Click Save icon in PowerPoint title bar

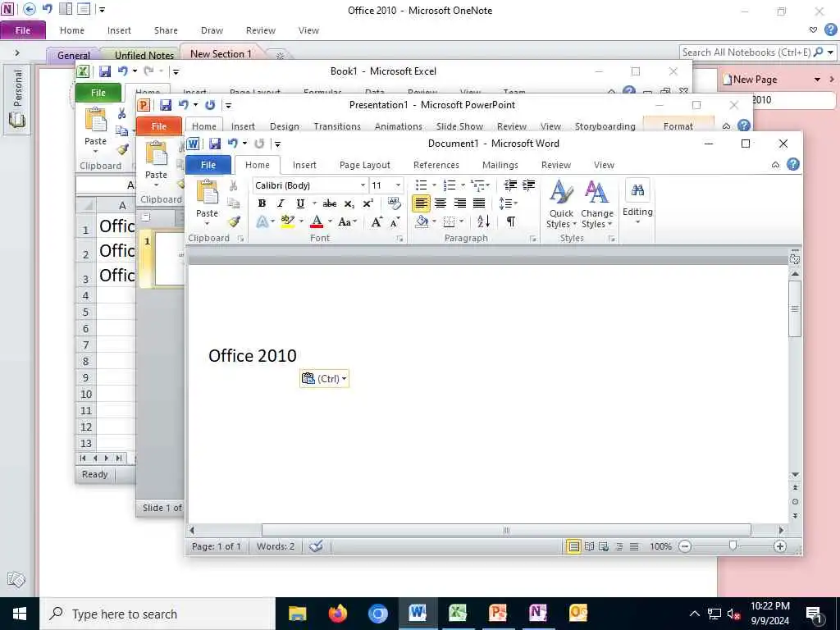[166, 105]
